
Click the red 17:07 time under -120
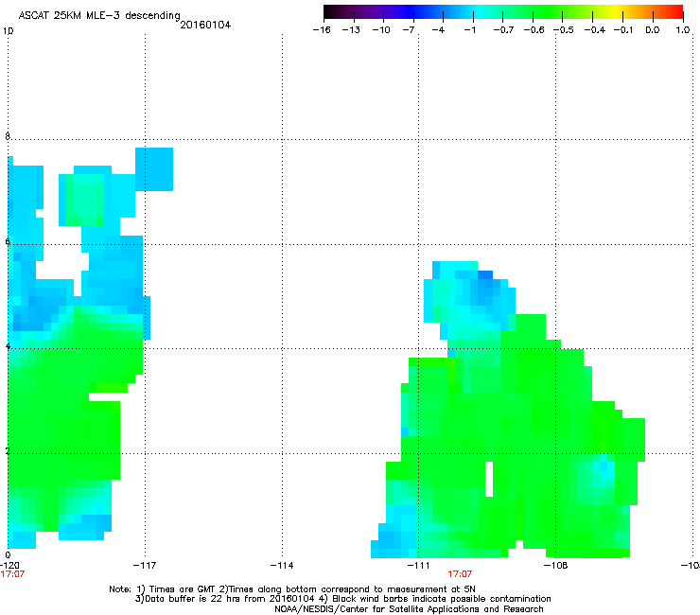pyautogui.click(x=12, y=574)
